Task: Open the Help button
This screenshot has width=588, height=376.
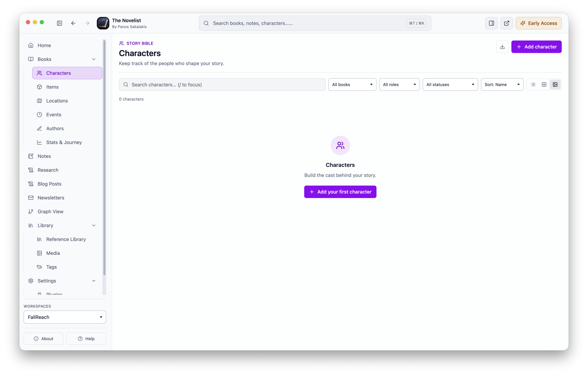Action: [x=86, y=339]
